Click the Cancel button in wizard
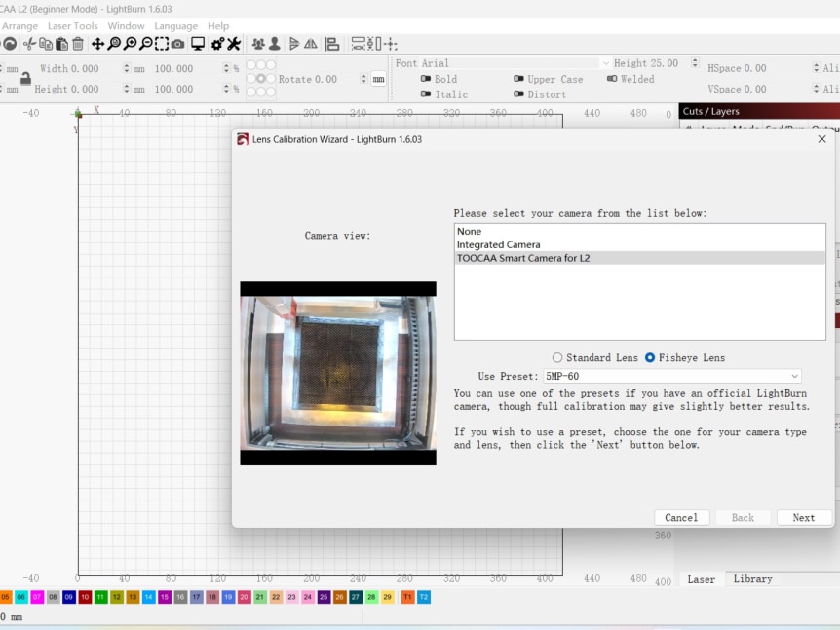This screenshot has width=840, height=630. click(x=681, y=518)
